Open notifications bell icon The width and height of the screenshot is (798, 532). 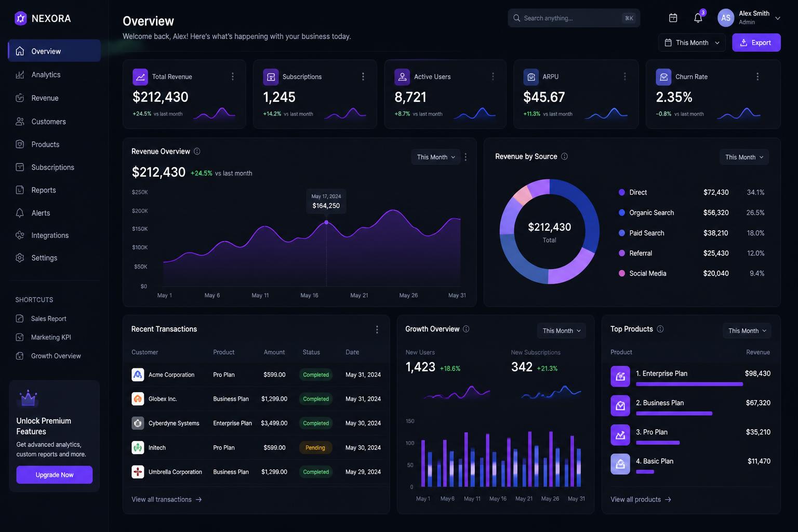tap(698, 18)
